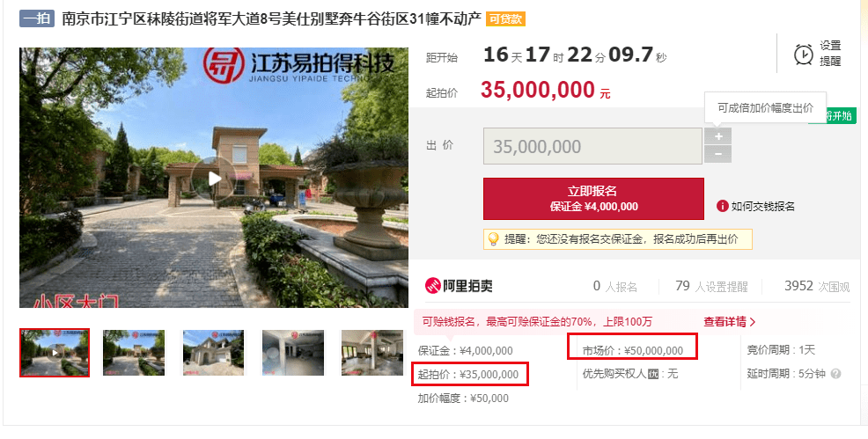Select the first video thumbnail
Viewport: 868px width, 439px height.
point(55,353)
